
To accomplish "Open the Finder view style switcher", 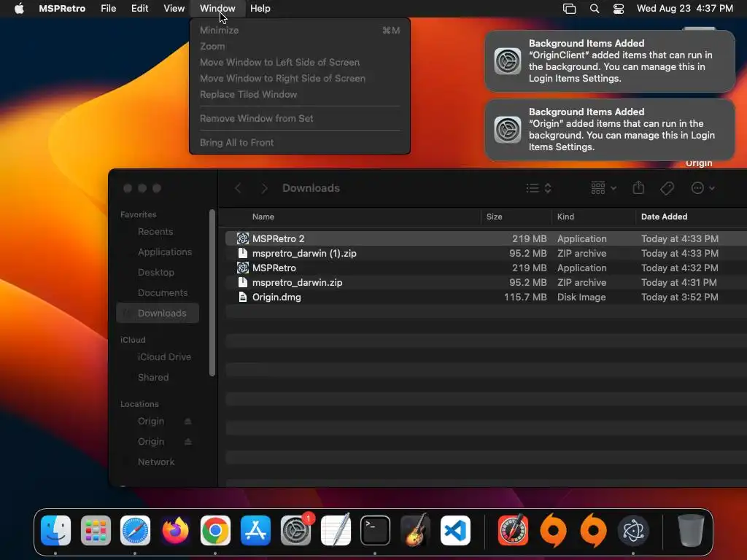I will pos(539,188).
